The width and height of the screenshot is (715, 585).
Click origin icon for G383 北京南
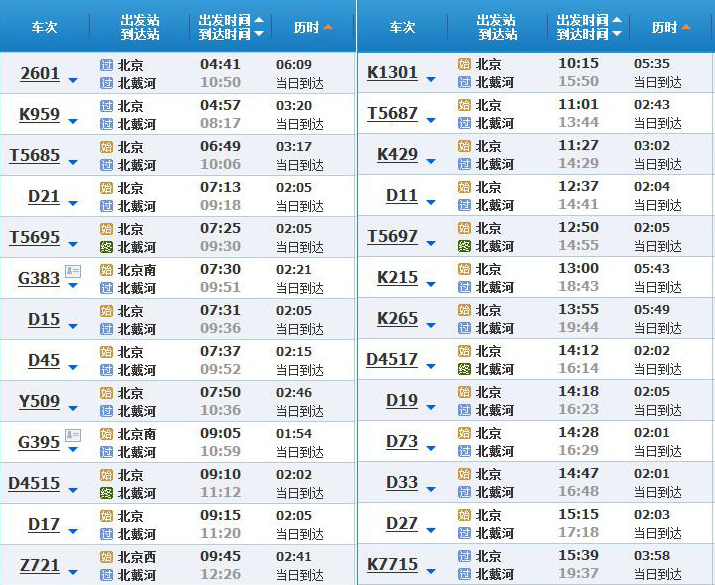click(x=106, y=270)
